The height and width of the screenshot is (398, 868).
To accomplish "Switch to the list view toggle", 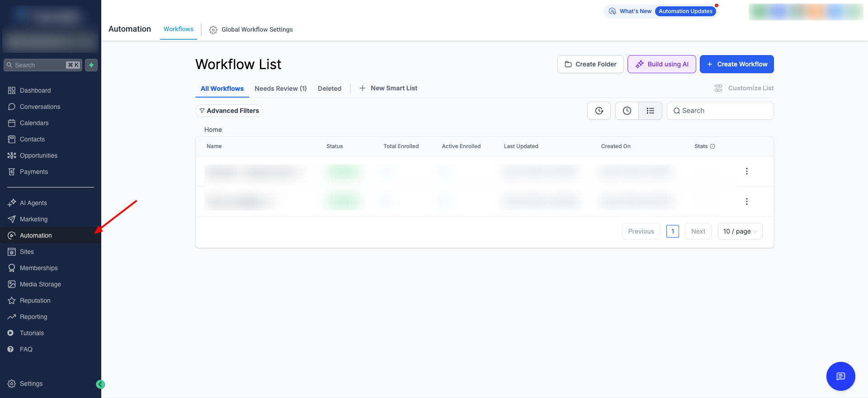I will tap(650, 111).
